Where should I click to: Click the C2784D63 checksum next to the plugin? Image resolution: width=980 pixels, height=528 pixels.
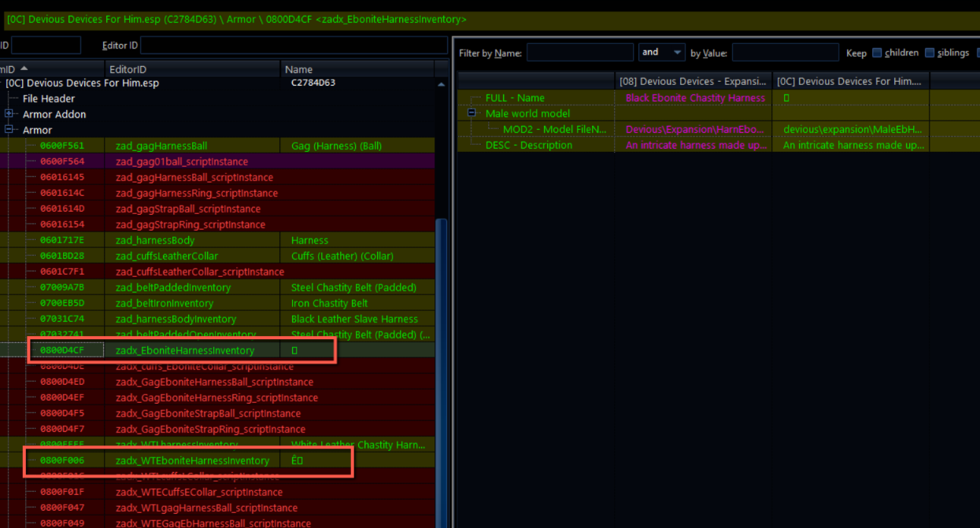pos(313,83)
